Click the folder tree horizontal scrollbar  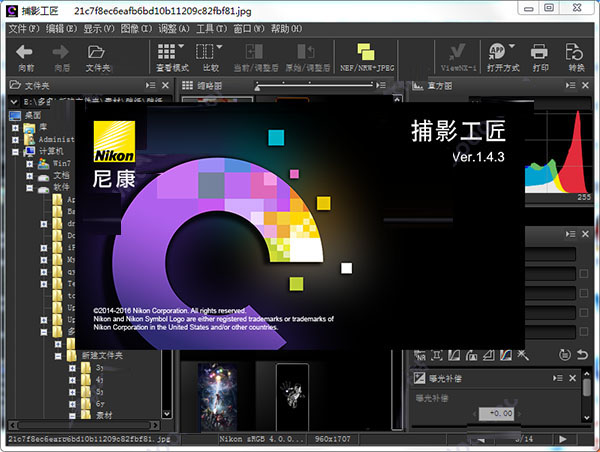tap(84, 425)
